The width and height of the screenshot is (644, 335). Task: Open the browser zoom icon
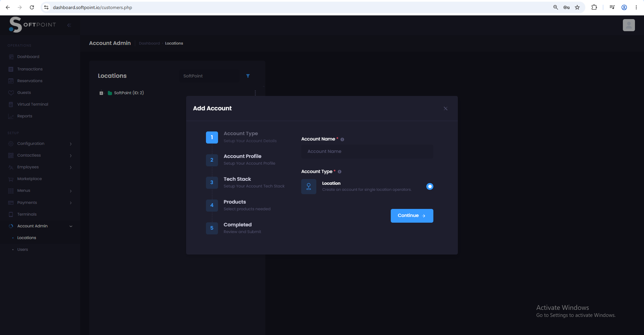[x=555, y=7]
